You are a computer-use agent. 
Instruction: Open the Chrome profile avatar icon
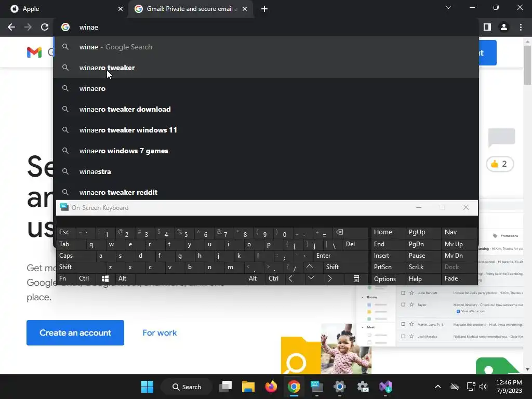click(x=504, y=27)
